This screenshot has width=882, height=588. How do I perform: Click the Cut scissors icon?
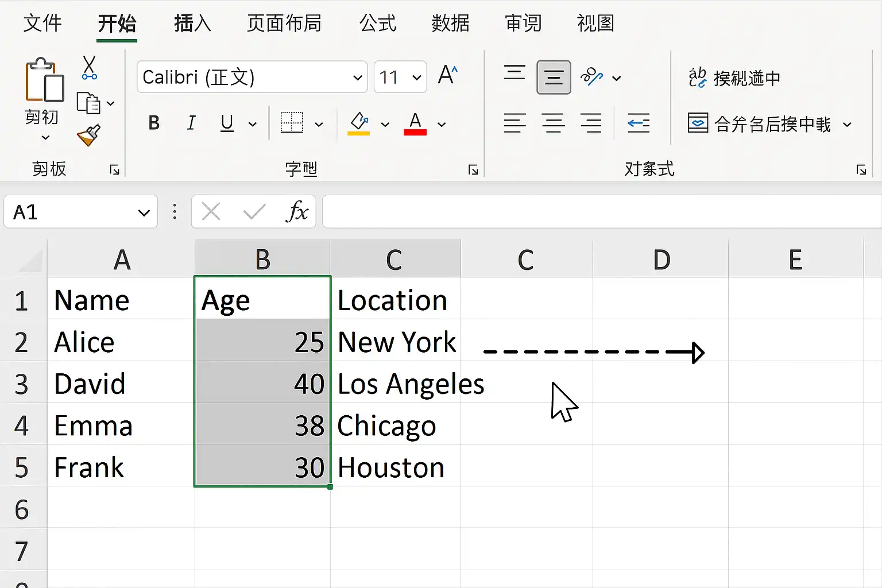[90, 68]
